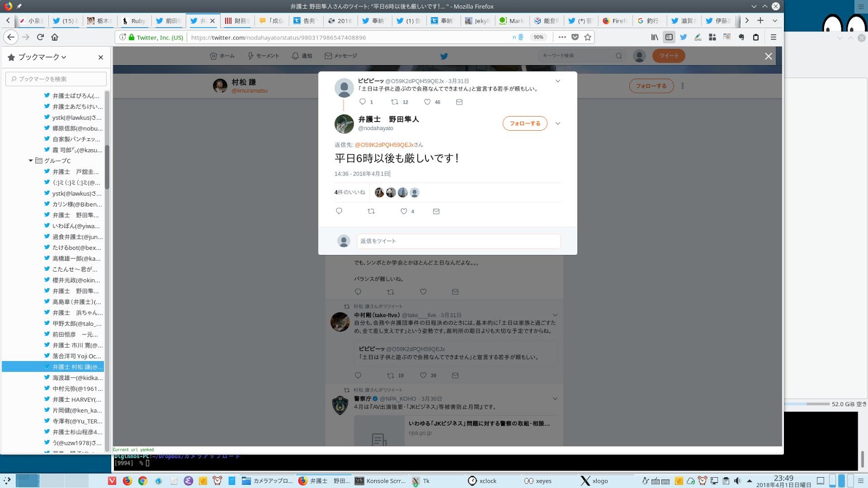Reply to 野田隼人's tweet icon
The height and width of the screenshot is (488, 868).
click(339, 211)
